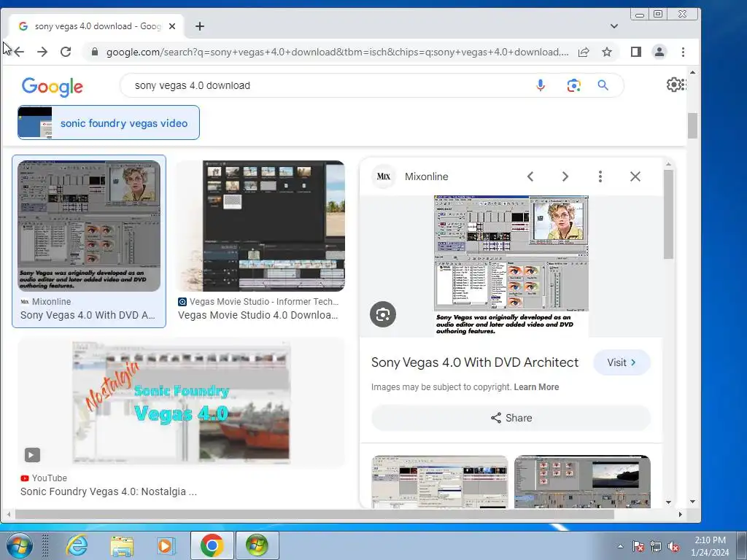Open Action Center flag icon
This screenshot has height=560, width=747.
(x=638, y=546)
